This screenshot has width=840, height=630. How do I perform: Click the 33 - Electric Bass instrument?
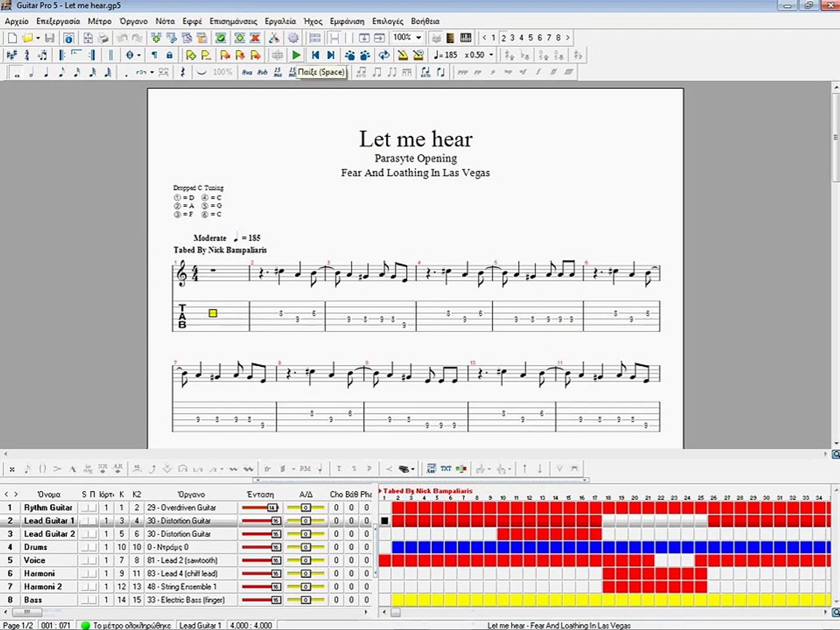pos(185,600)
